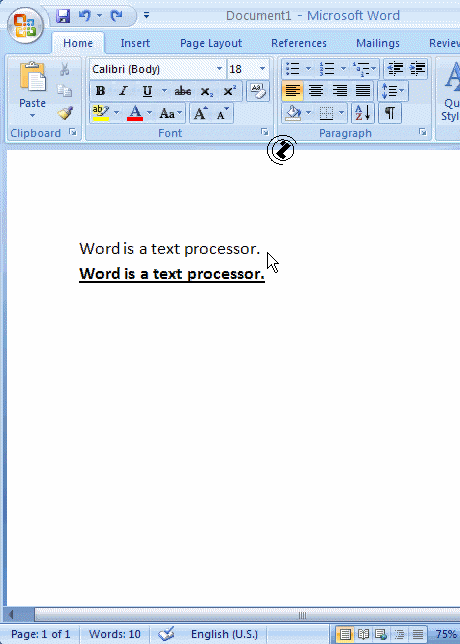
Task: Open Paste options arrow below Paste
Action: 32,116
